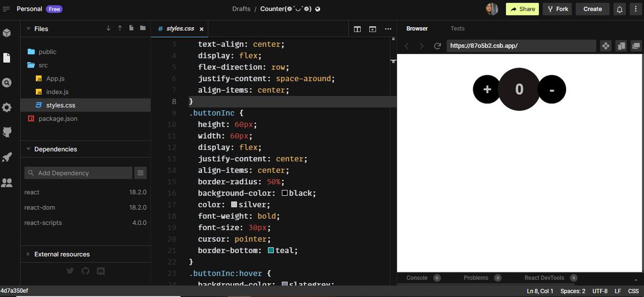The image size is (644, 297).
Task: Open the Discord link icon
Action: pos(100,271)
